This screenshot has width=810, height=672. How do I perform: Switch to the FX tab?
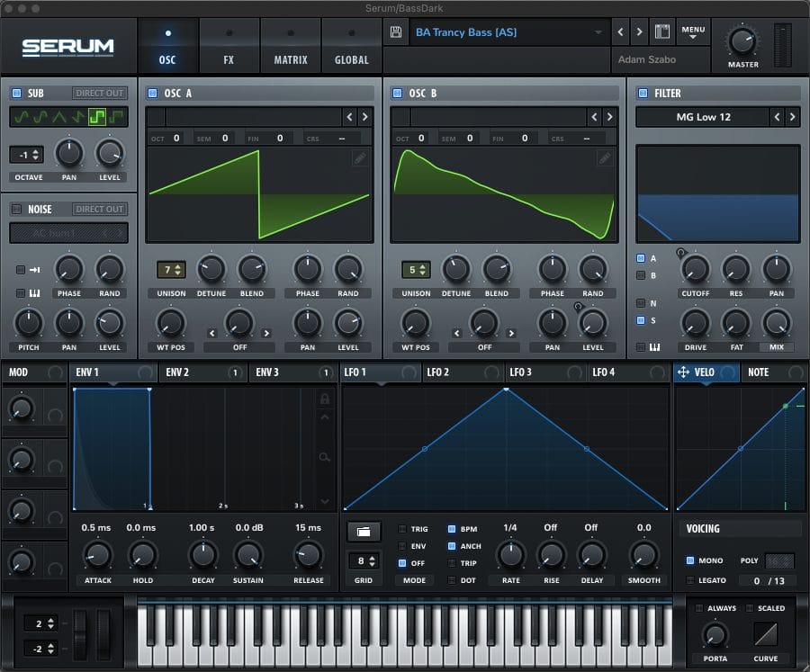click(229, 45)
